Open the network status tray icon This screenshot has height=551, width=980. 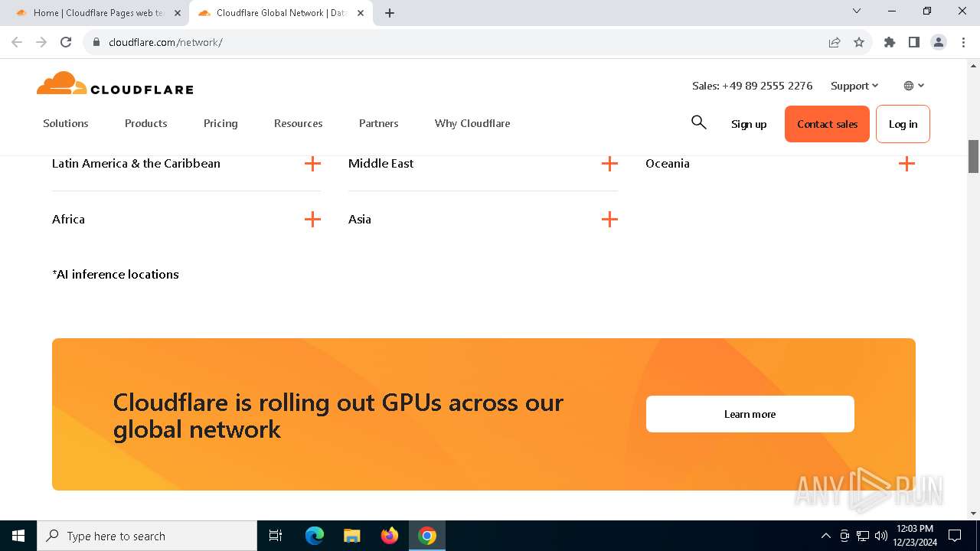(x=863, y=536)
